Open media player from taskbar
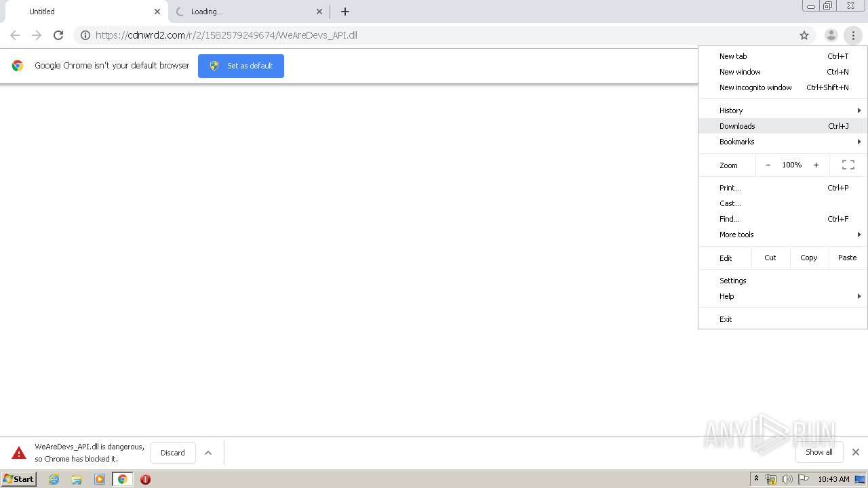Viewport: 868px width, 488px height. [x=100, y=479]
